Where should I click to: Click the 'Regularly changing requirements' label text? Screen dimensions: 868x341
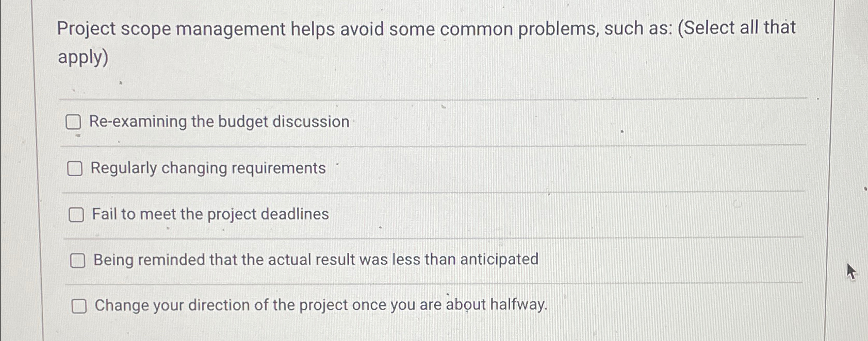[x=207, y=168]
